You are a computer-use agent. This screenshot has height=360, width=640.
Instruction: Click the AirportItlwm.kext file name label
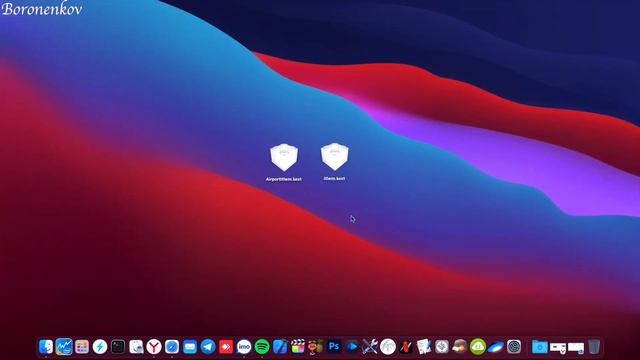tap(284, 179)
